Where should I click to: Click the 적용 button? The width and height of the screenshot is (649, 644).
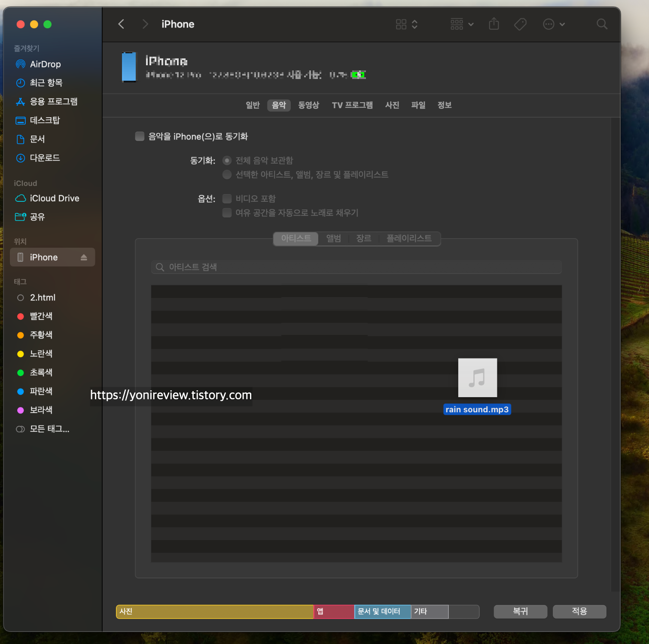pyautogui.click(x=579, y=611)
